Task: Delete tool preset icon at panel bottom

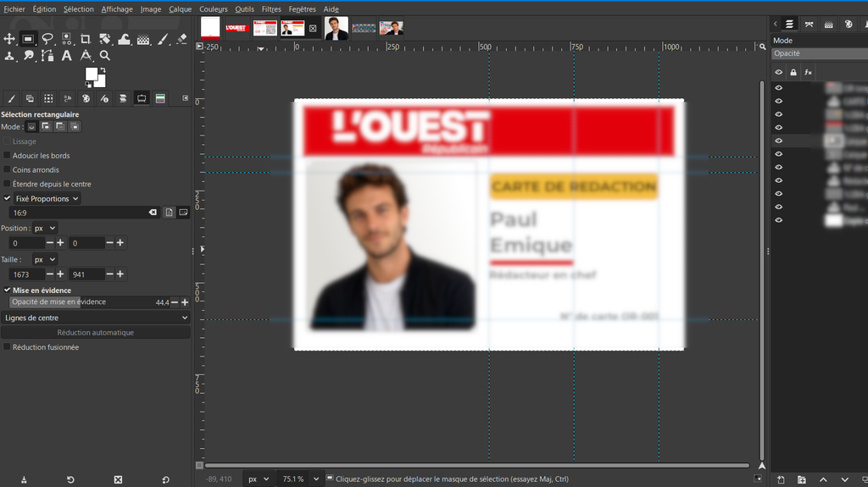Action: click(x=118, y=480)
